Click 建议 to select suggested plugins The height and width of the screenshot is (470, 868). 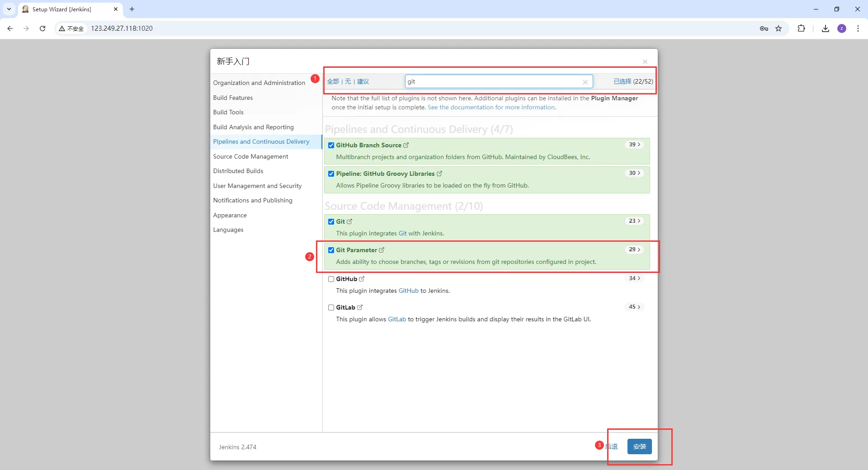tap(363, 82)
